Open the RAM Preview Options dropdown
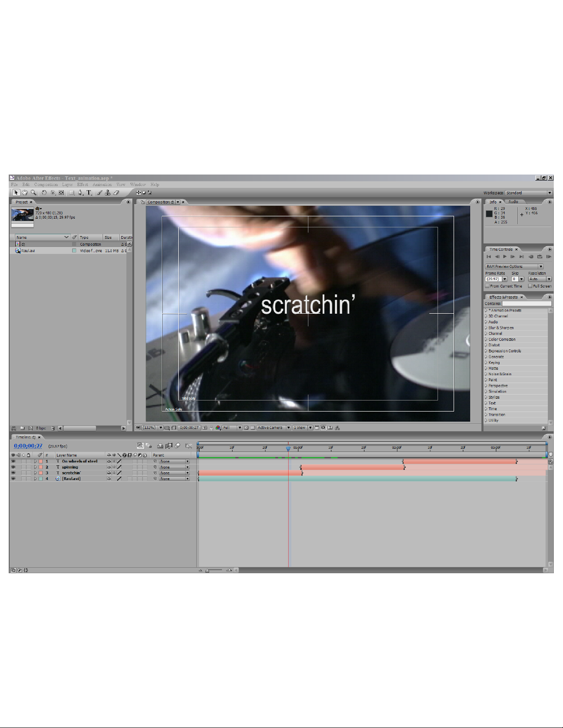This screenshot has height=728, width=563. pos(514,266)
